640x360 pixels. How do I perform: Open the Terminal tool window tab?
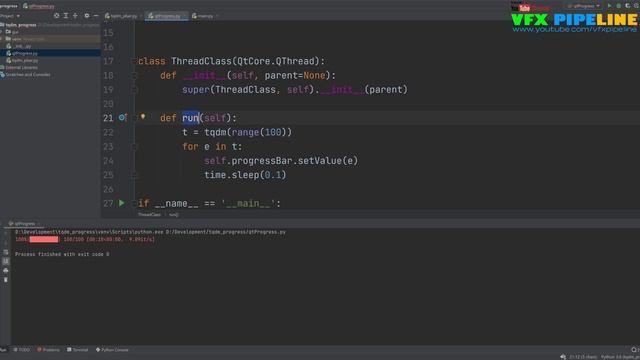pos(78,350)
